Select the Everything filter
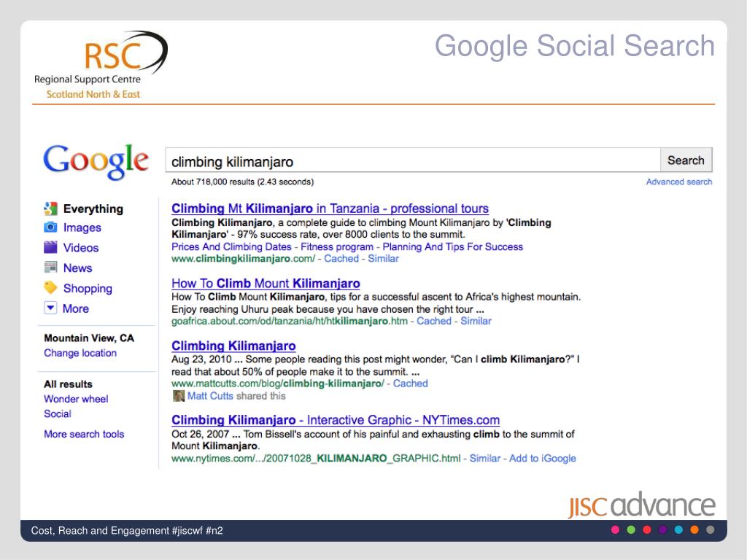 point(93,209)
